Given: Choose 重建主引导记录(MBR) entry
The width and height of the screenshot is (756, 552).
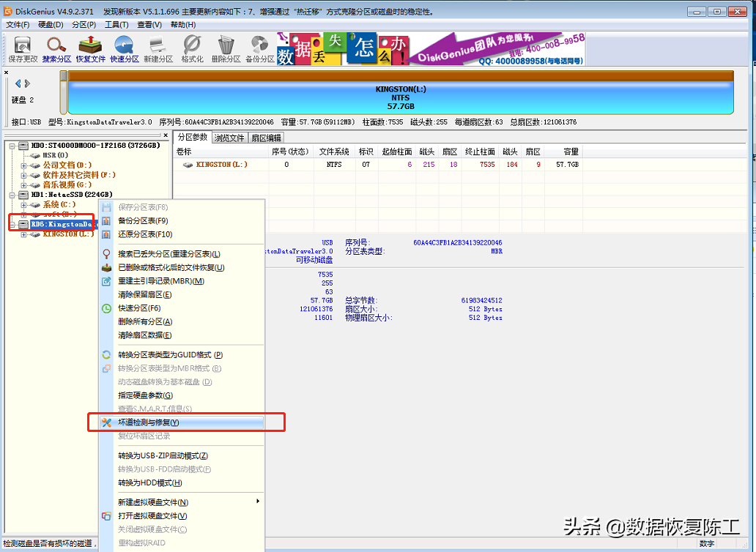Looking at the screenshot, I should [182, 281].
